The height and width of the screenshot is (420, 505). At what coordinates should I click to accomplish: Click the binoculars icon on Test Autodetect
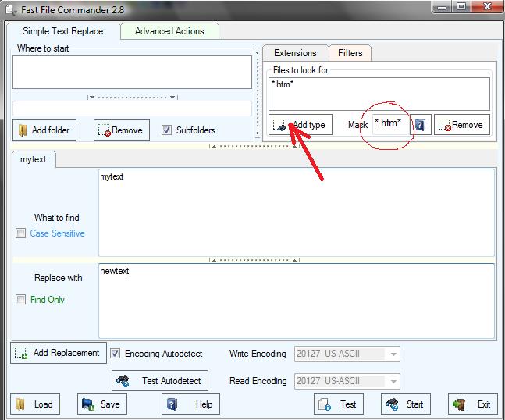click(123, 381)
